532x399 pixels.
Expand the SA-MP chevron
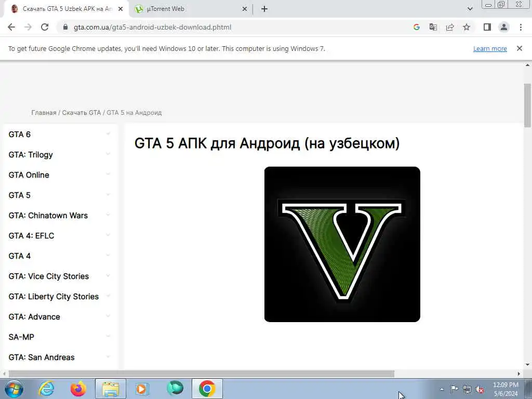[108, 337]
